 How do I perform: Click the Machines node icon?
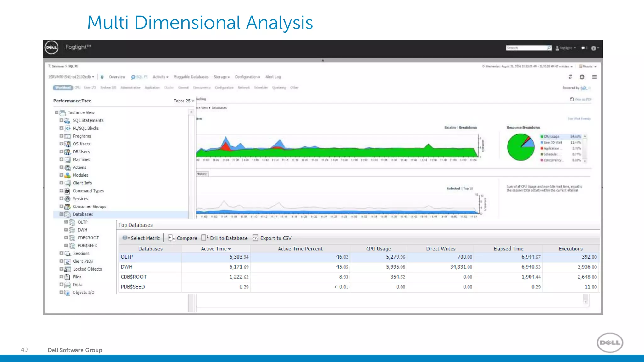[67, 160]
